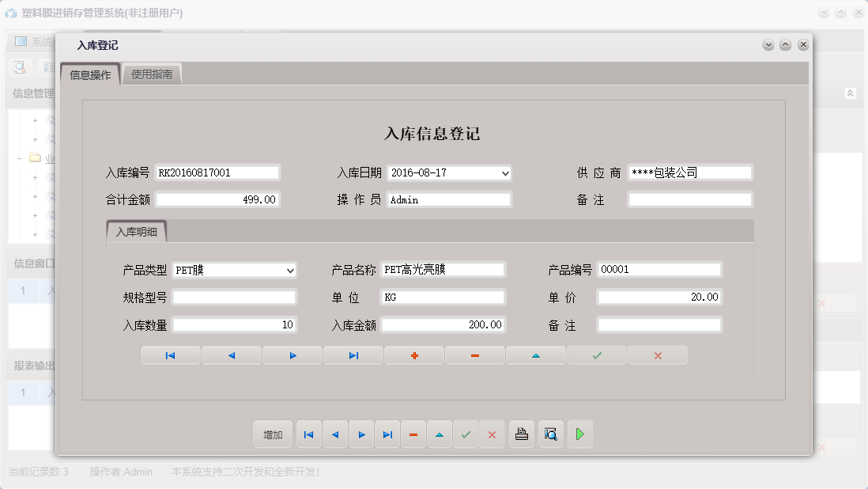Remove the detail row with the red minus

coord(474,354)
